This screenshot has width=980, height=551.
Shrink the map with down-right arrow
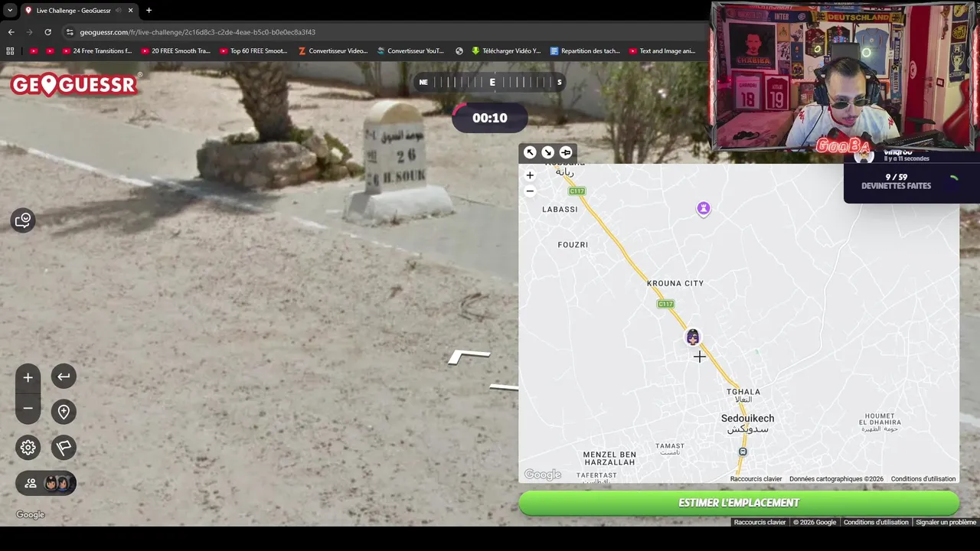[547, 152]
